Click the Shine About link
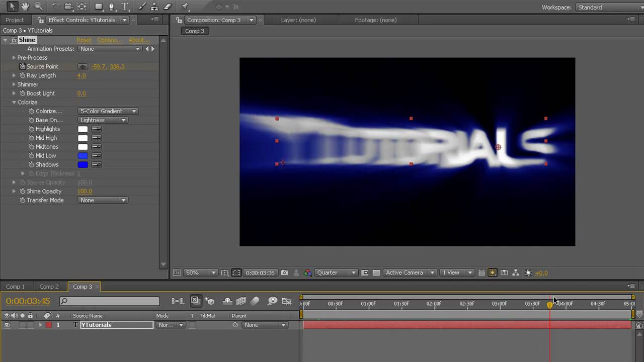Image resolution: width=644 pixels, height=362 pixels. pos(138,40)
